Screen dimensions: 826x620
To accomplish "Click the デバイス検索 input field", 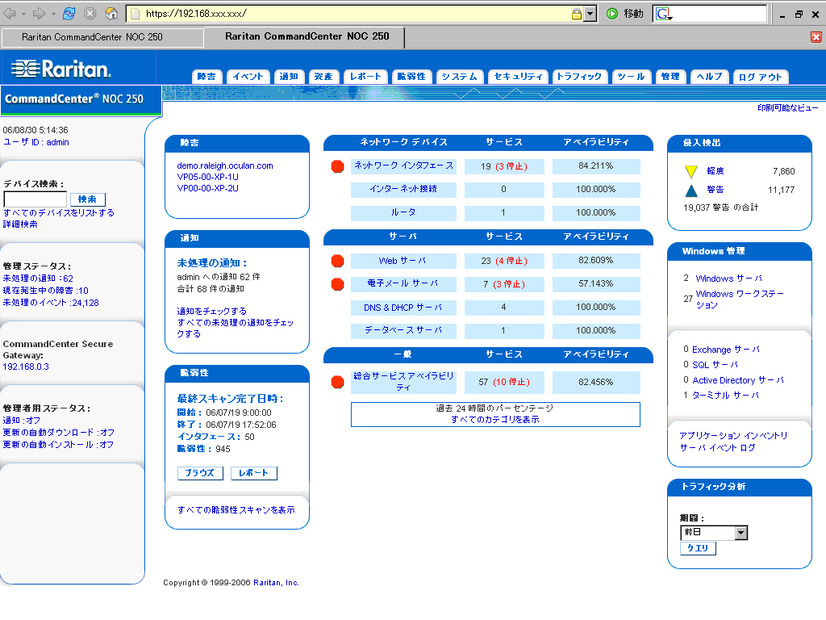I will 35,199.
